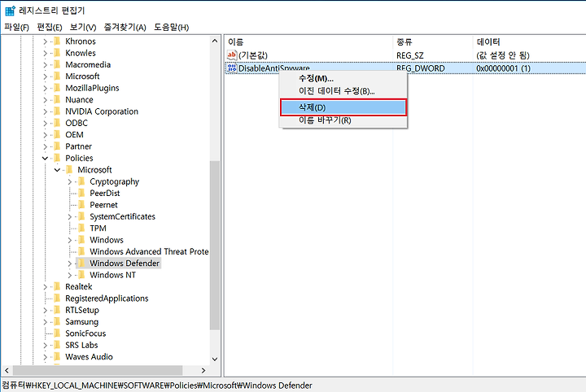
Task: Click the Registry Editor app icon in title bar
Action: click(x=10, y=11)
